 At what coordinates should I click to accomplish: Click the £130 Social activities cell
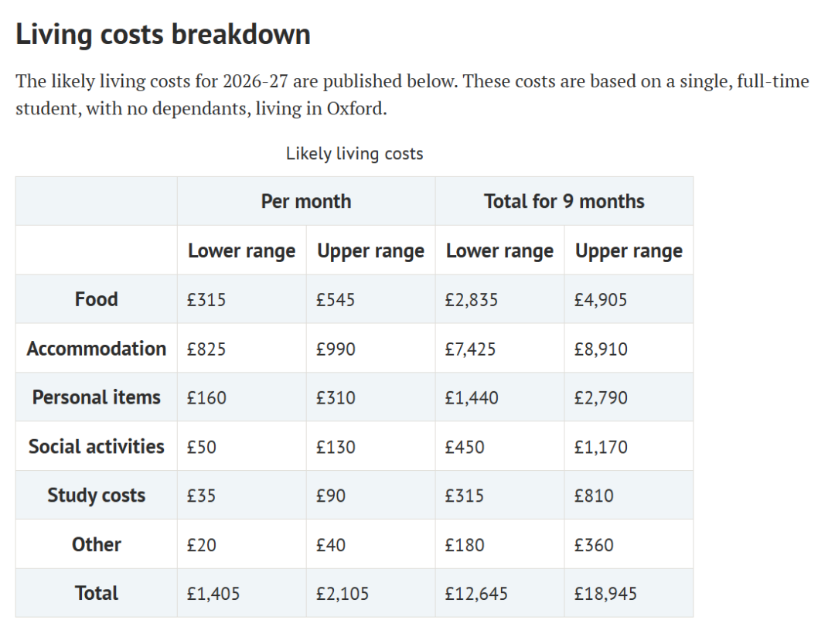point(336,447)
